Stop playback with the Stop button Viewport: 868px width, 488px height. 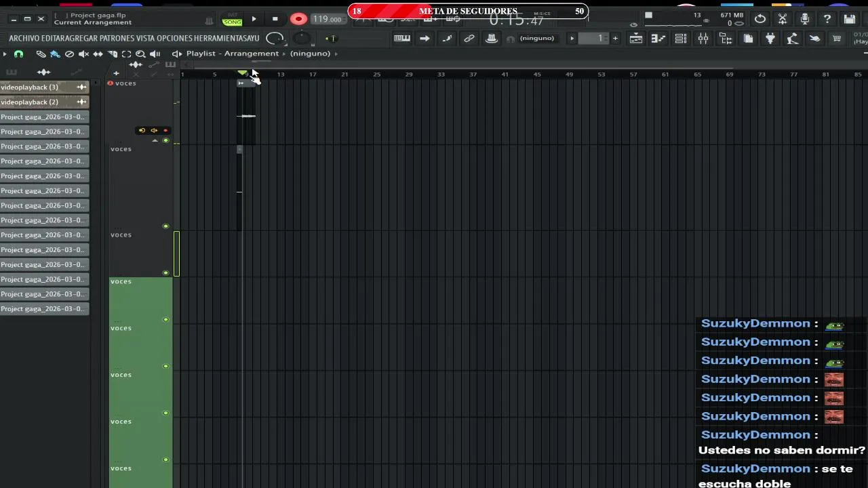pos(275,19)
